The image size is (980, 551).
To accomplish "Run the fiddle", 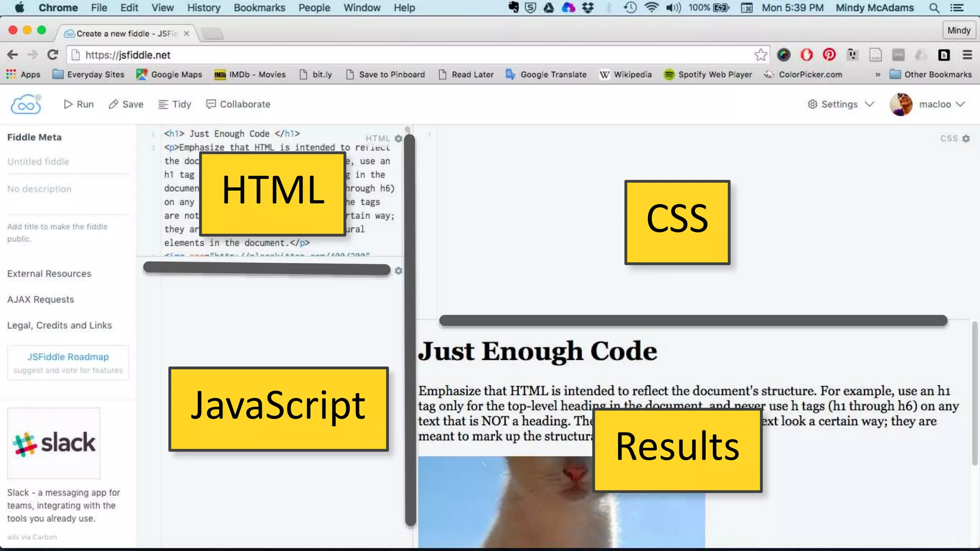I will (x=79, y=104).
